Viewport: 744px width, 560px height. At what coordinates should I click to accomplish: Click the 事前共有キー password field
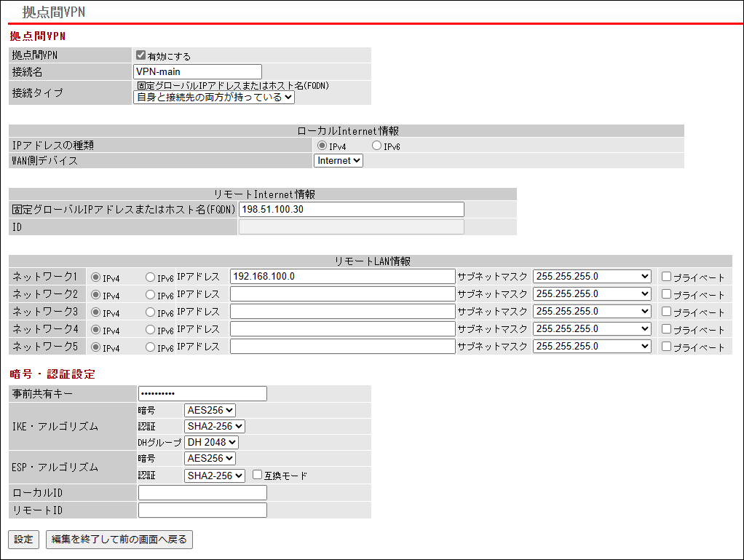(202, 393)
